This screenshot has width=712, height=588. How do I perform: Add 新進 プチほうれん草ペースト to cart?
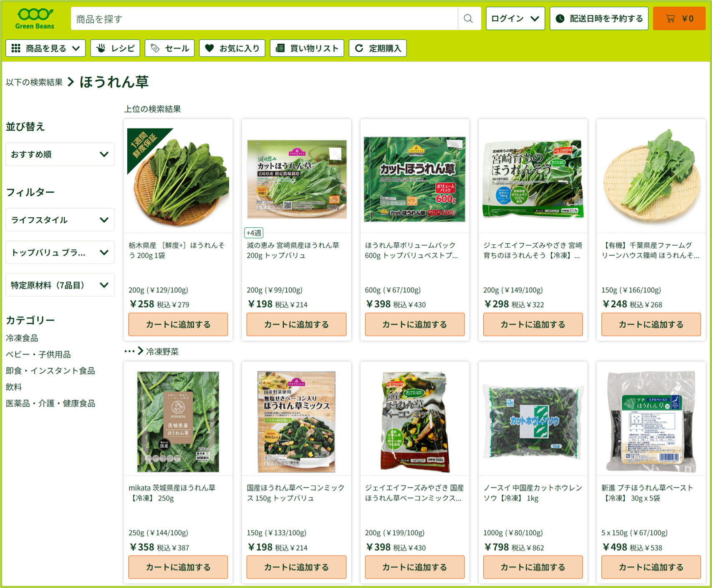(x=651, y=567)
